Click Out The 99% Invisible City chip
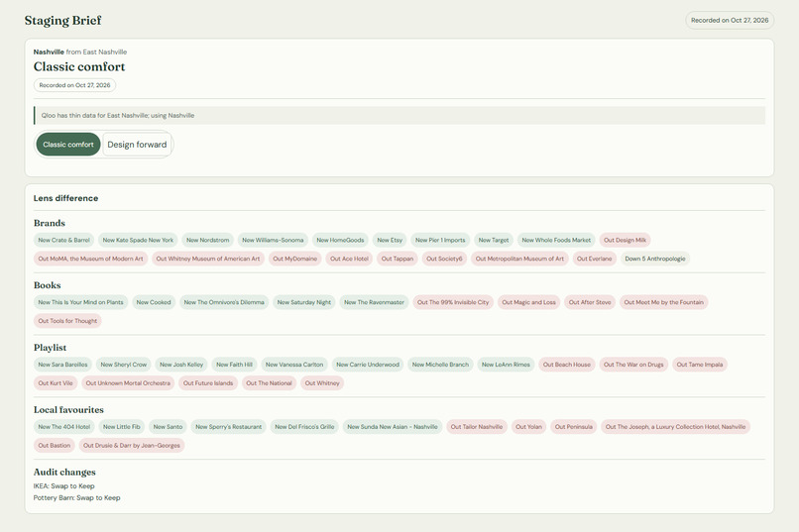799x532 pixels. [x=453, y=302]
